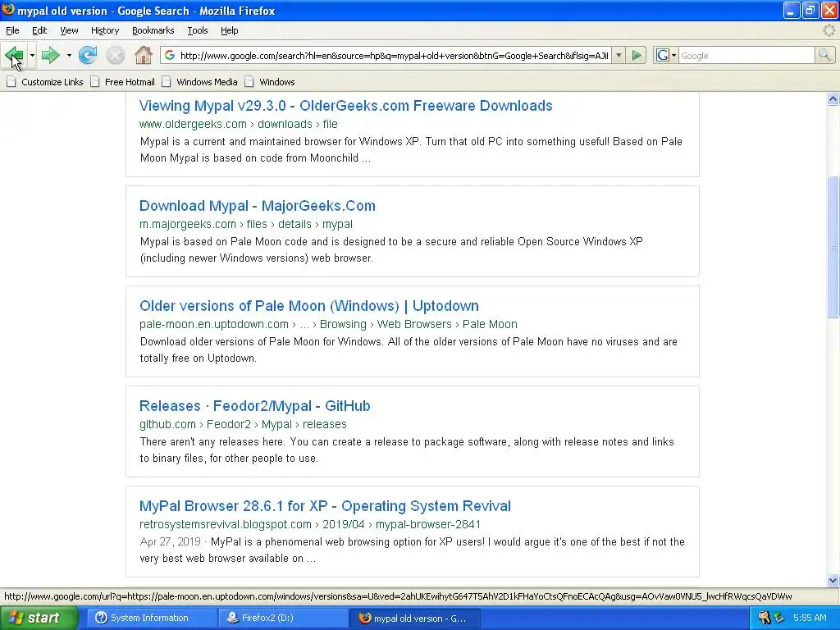Switch to Firefox2 (D:) taskbar window
This screenshot has width=840, height=630.
[283, 618]
